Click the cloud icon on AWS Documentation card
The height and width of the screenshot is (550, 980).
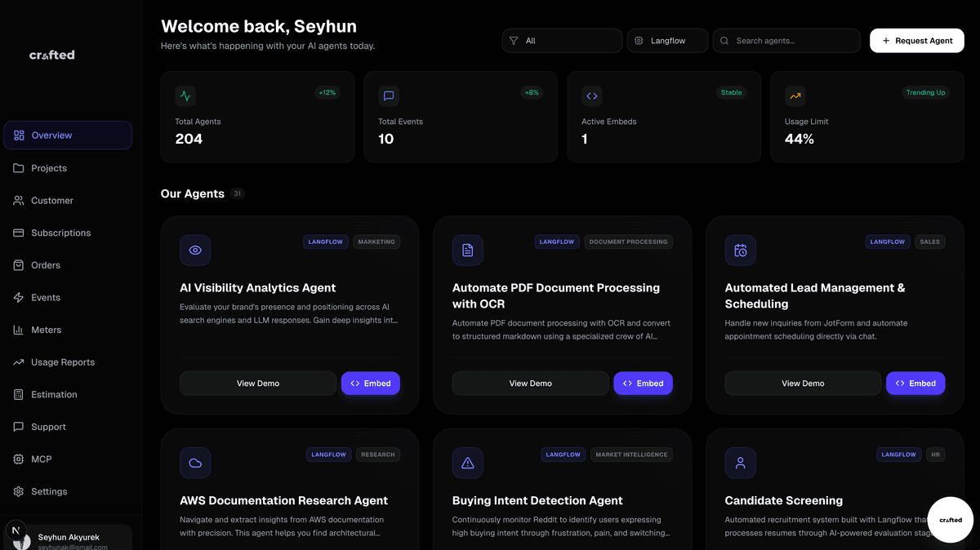coord(195,464)
